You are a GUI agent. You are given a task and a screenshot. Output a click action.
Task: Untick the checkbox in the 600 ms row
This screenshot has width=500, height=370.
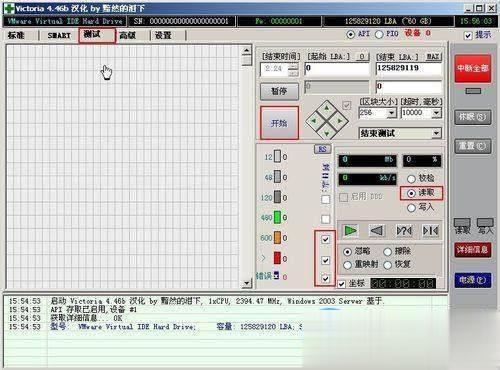tap(325, 239)
